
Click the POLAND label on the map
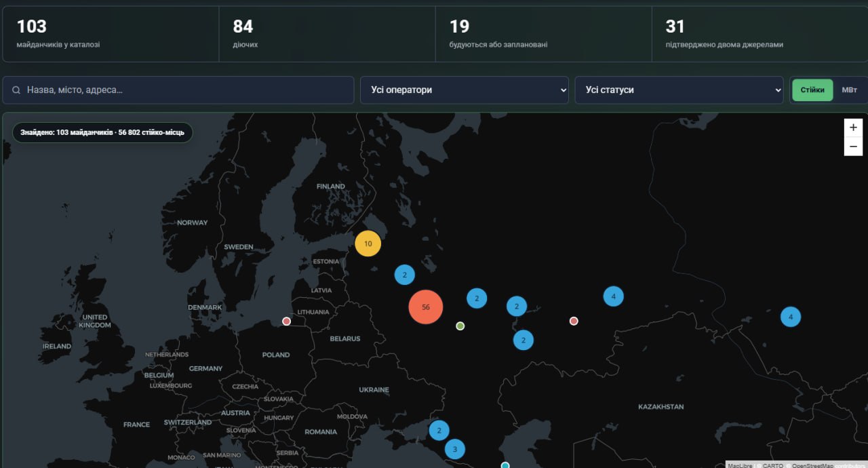pyautogui.click(x=276, y=355)
